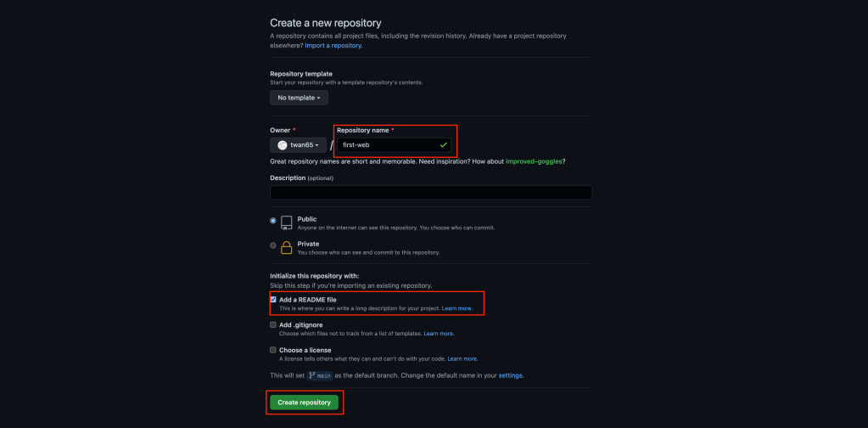Screen dimensions: 868x428
Task: Click Learn more beside README description
Action: tap(457, 308)
